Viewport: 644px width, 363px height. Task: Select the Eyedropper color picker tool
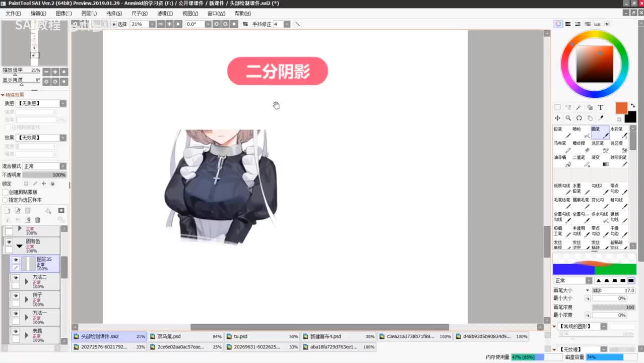pyautogui.click(x=601, y=118)
